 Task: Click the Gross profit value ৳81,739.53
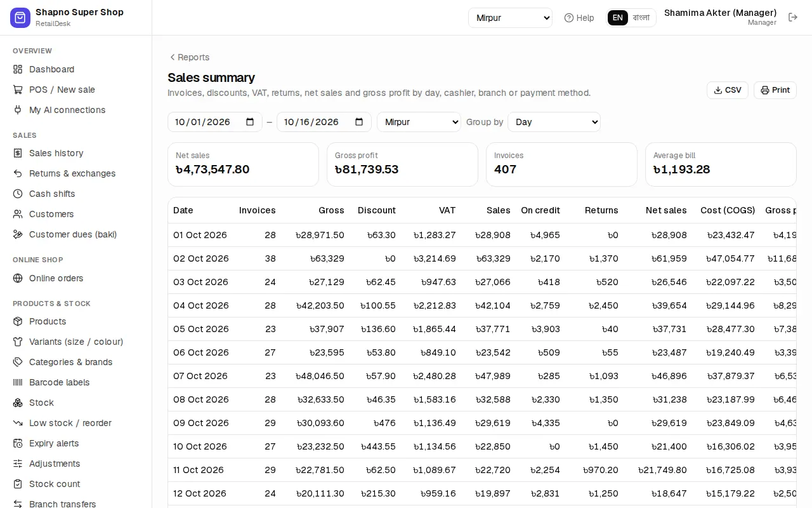(x=367, y=170)
